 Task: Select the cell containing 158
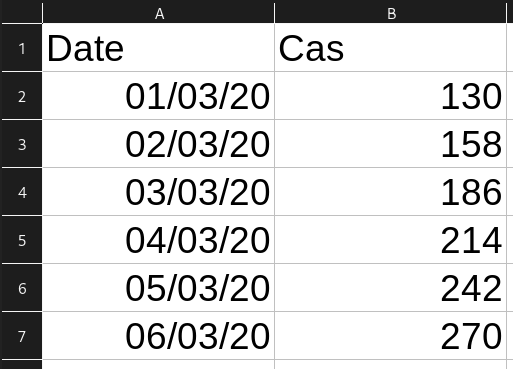click(x=391, y=144)
